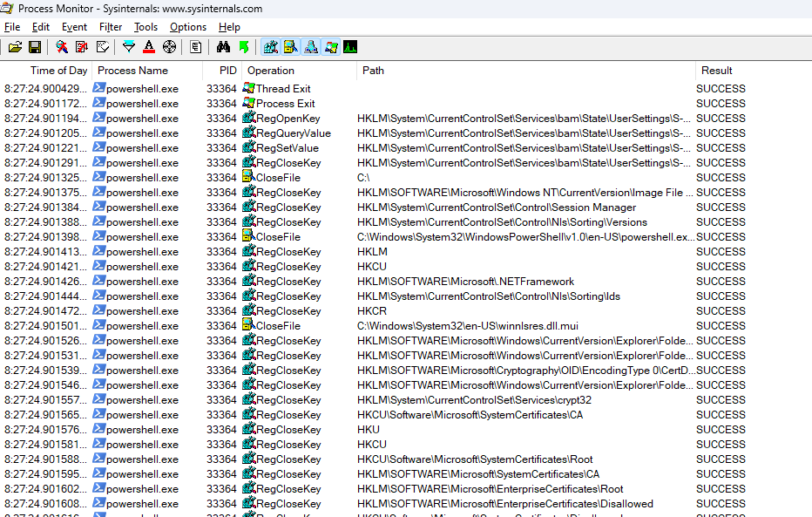Open the Options menu

[188, 27]
